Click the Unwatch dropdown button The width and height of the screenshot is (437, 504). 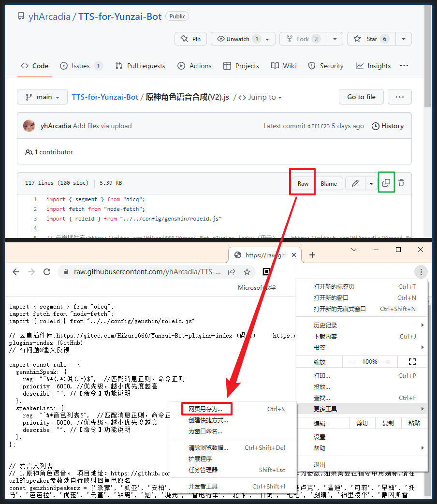(x=243, y=39)
